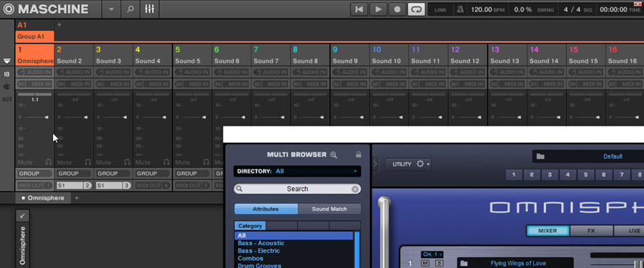Toggle the Loop button in transport
Image resolution: width=644 pixels, height=268 pixels.
click(x=416, y=9)
